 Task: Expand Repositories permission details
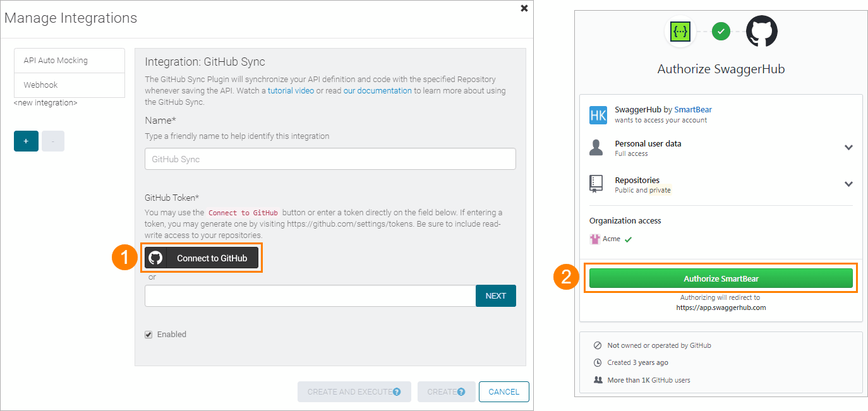point(848,184)
